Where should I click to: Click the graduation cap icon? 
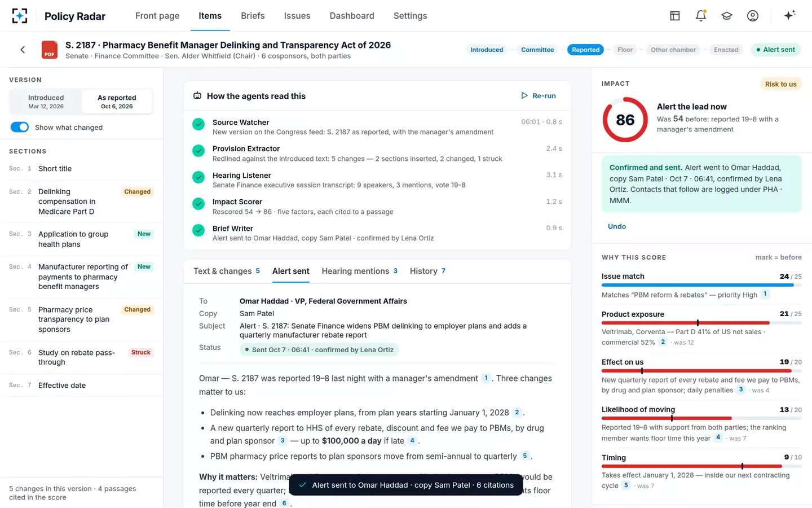(727, 16)
